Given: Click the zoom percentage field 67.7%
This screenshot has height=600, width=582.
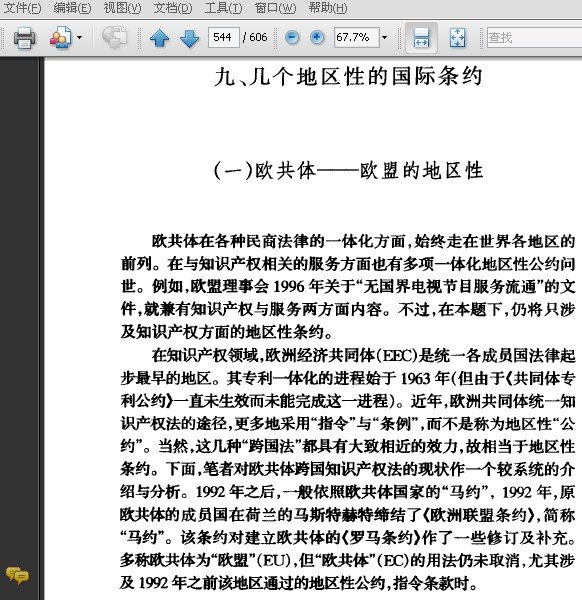Looking at the screenshot, I should point(356,37).
